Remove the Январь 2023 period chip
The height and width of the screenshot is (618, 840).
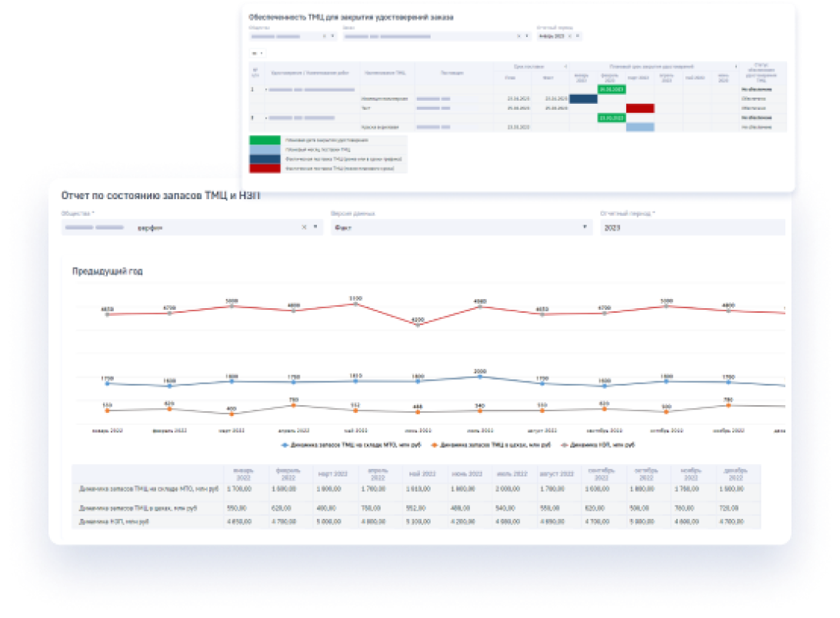(x=570, y=36)
